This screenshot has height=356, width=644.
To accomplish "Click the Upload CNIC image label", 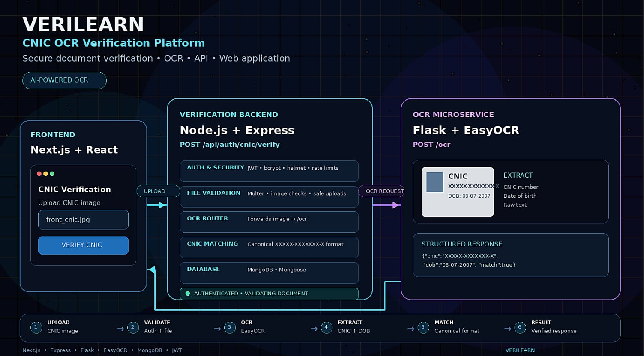I will pyautogui.click(x=69, y=203).
